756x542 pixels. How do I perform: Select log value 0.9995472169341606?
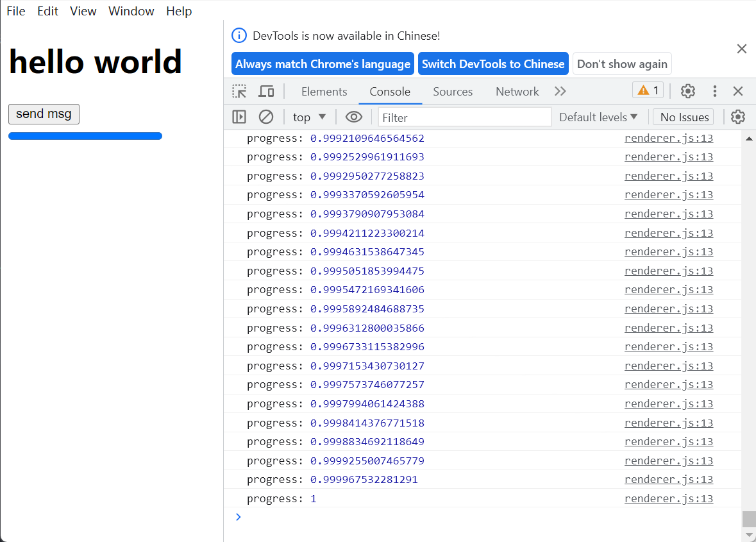click(x=367, y=290)
